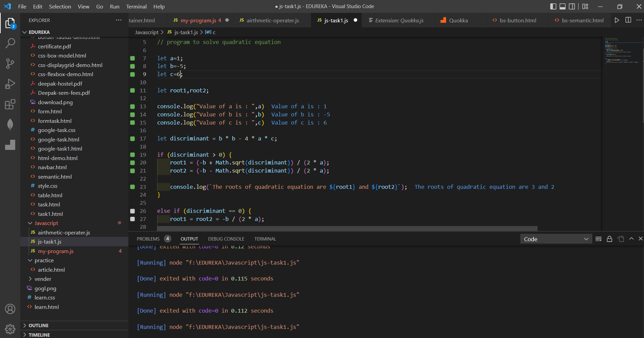
Task: Split the editor to the right
Action: pyautogui.click(x=628, y=20)
